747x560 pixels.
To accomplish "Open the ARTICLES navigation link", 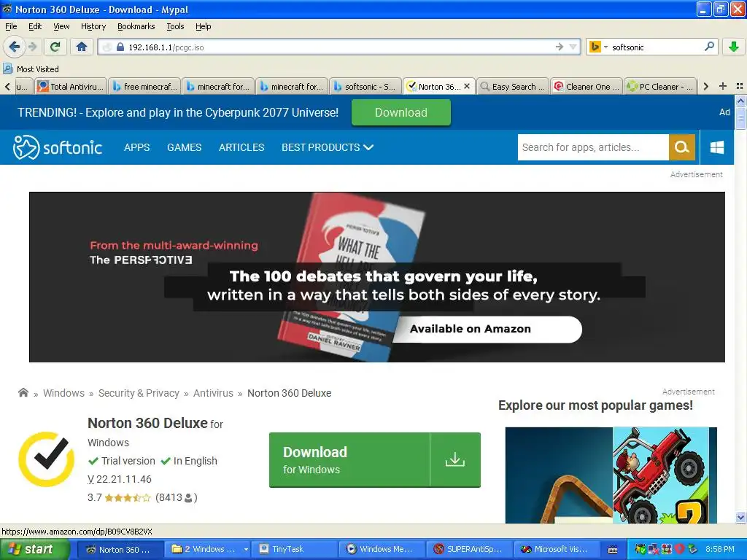I will click(x=241, y=147).
